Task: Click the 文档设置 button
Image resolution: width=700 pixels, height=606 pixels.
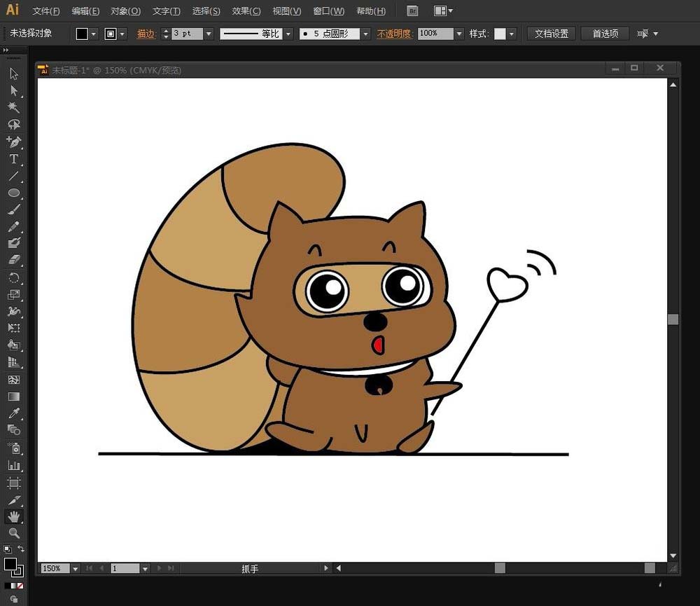Action: [551, 34]
